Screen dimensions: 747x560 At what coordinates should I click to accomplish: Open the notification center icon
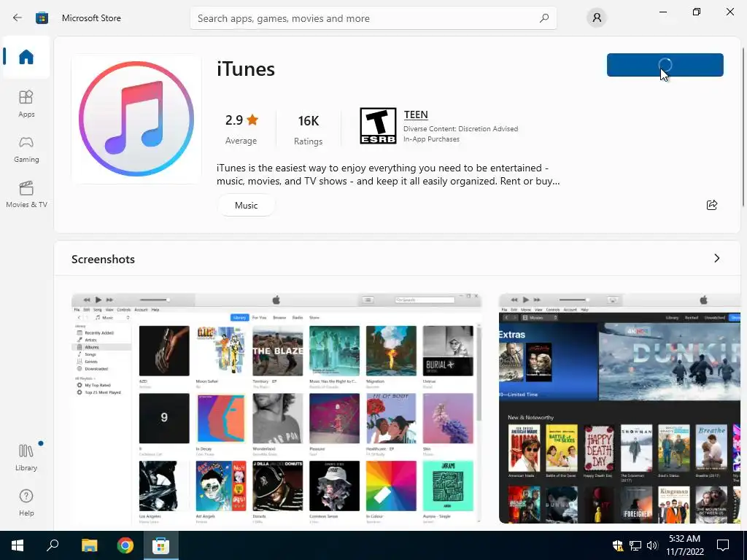tap(723, 545)
